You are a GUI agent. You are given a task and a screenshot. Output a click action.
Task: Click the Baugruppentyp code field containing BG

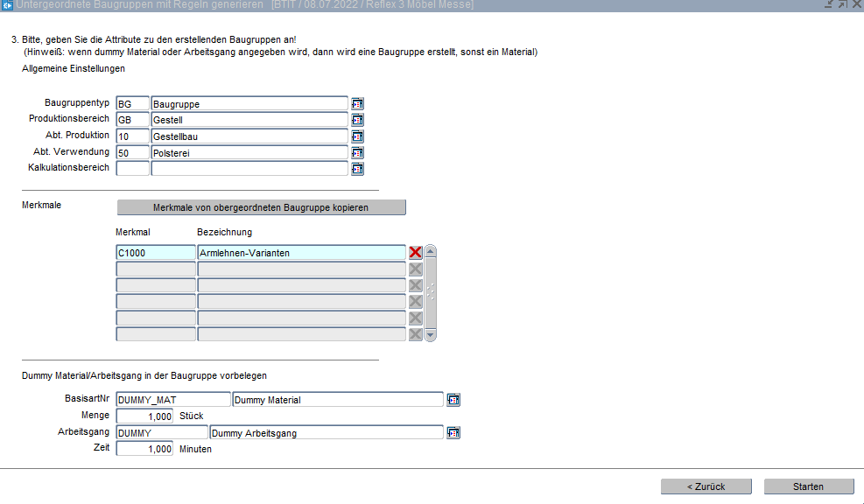(132, 104)
